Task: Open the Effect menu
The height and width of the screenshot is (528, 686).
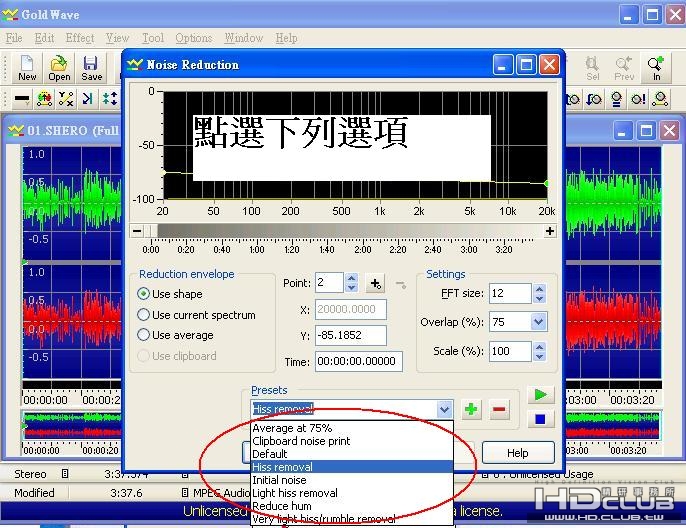Action: [80, 38]
